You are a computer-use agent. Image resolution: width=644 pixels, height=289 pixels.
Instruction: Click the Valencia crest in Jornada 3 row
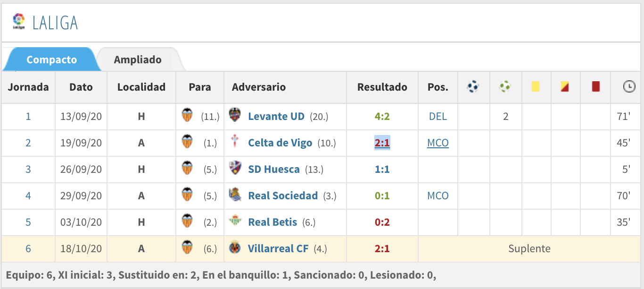pos(187,168)
